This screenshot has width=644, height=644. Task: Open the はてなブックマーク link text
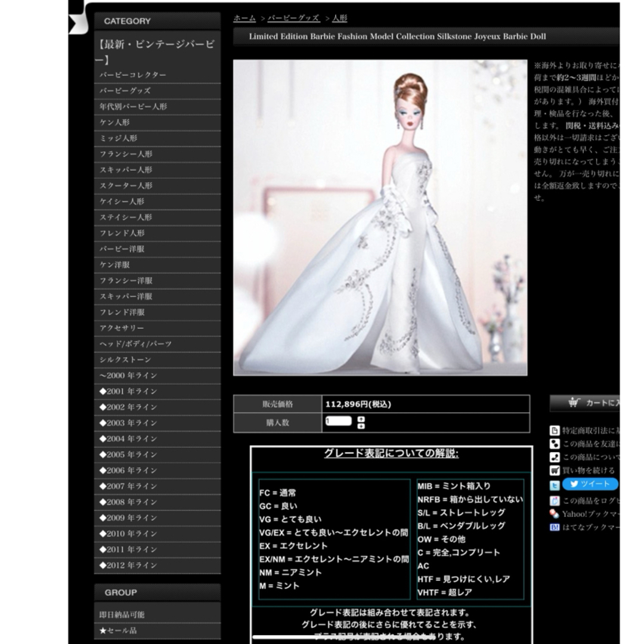coord(590,527)
